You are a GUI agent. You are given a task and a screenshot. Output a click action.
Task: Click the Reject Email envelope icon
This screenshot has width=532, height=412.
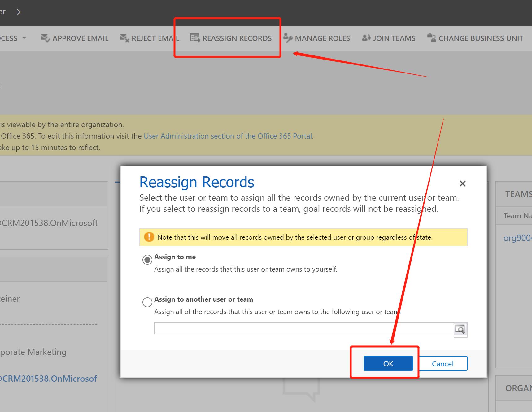tap(124, 38)
